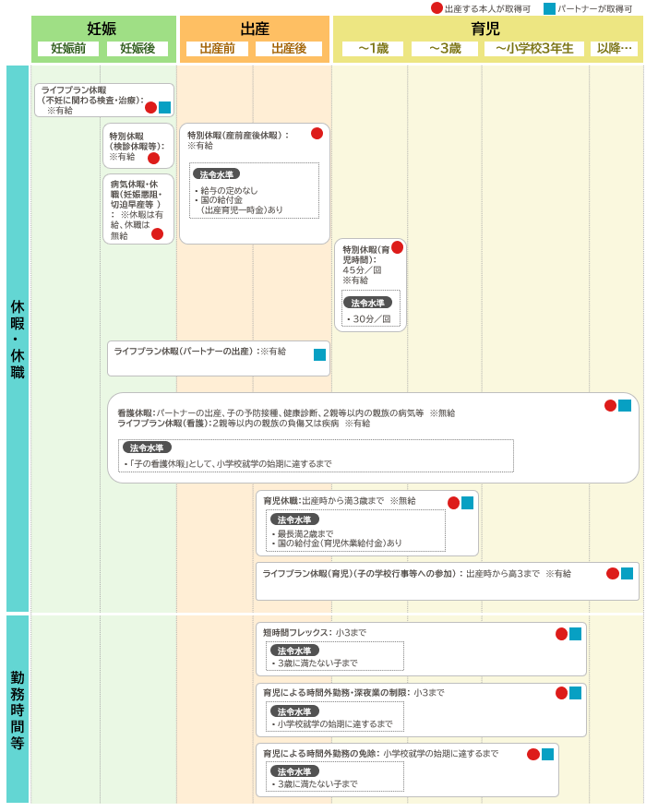
Task: Click red circle in 特別休暇(検診休暇等) box
Action: click(x=154, y=159)
